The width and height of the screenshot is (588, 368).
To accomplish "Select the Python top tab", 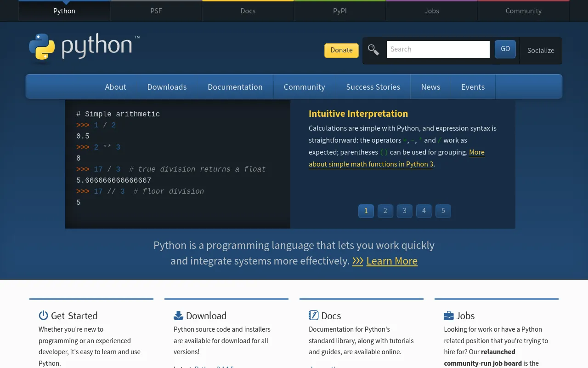I will pos(64,11).
